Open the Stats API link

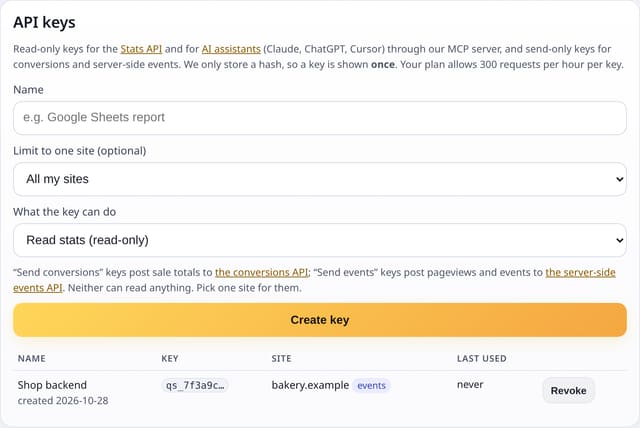tap(141, 49)
